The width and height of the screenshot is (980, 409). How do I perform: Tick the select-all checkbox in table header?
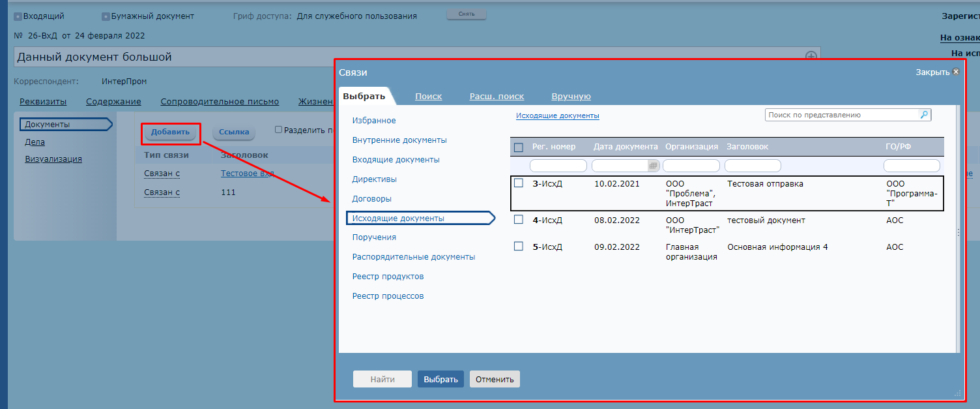519,147
